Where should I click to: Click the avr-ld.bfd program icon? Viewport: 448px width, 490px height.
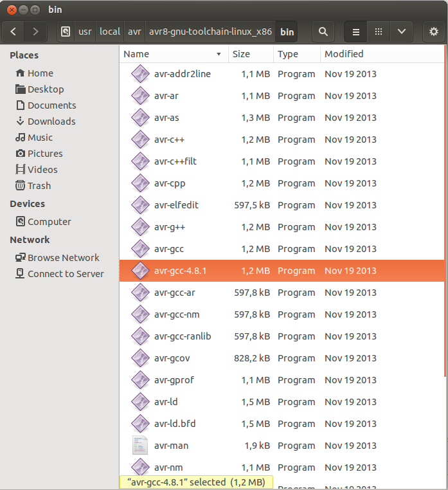coord(140,424)
